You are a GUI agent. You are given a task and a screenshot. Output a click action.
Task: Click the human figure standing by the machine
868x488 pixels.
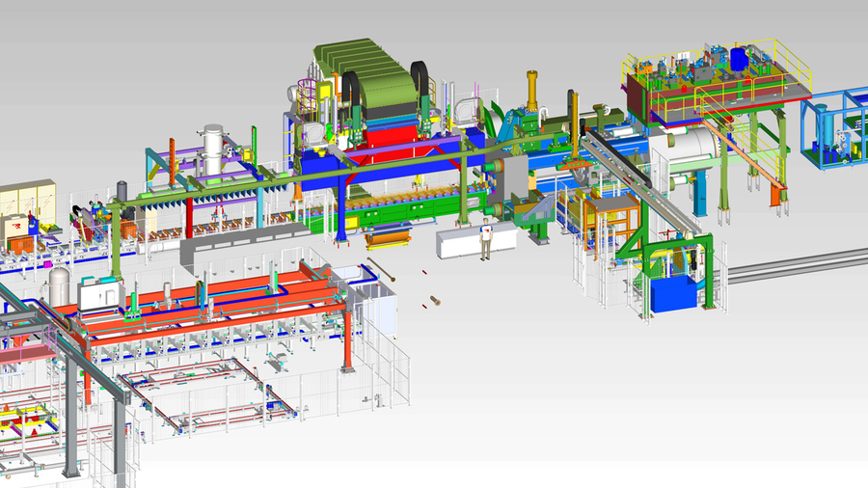pos(486,240)
